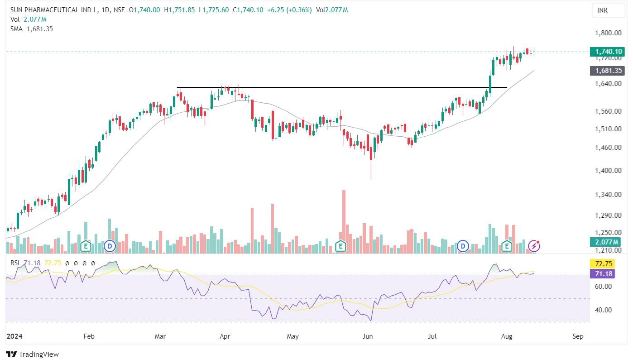The width and height of the screenshot is (633, 364).
Task: Click the February earnings E marker
Action: (85, 246)
